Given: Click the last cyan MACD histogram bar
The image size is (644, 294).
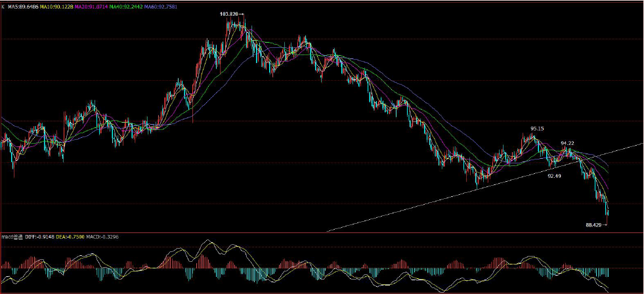Looking at the screenshot, I should click(607, 272).
